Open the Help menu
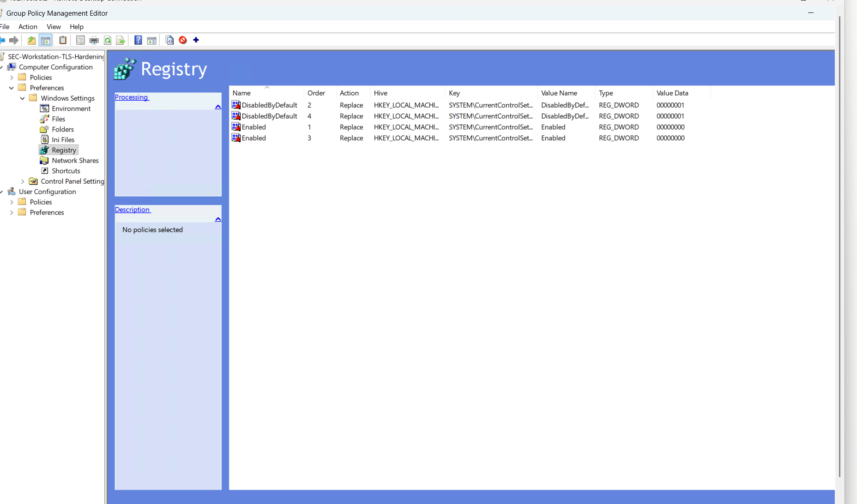Screen dimensions: 857x504 (77, 27)
